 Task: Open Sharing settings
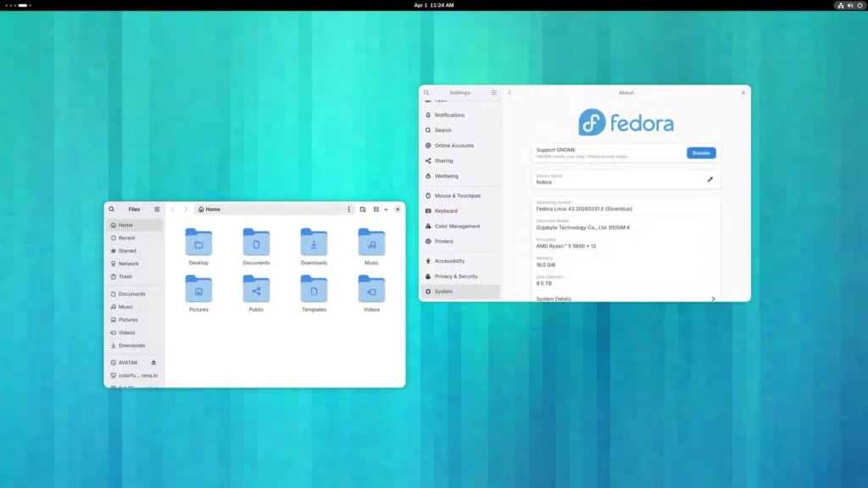(x=460, y=160)
